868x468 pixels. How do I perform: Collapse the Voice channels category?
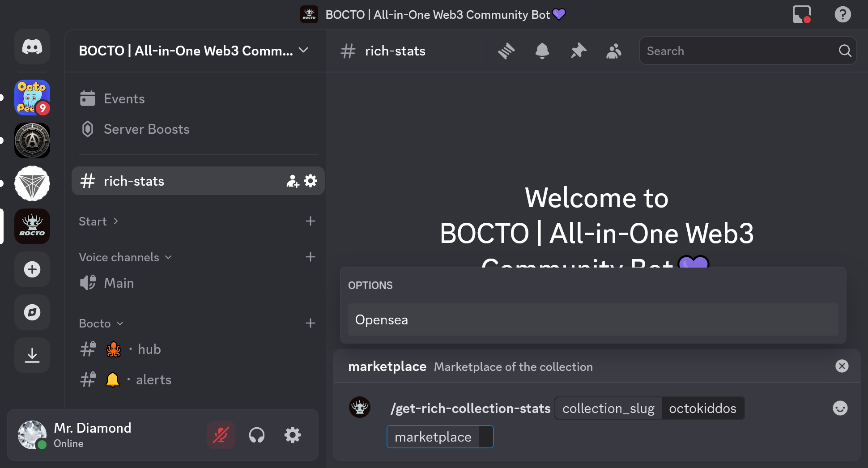[125, 257]
